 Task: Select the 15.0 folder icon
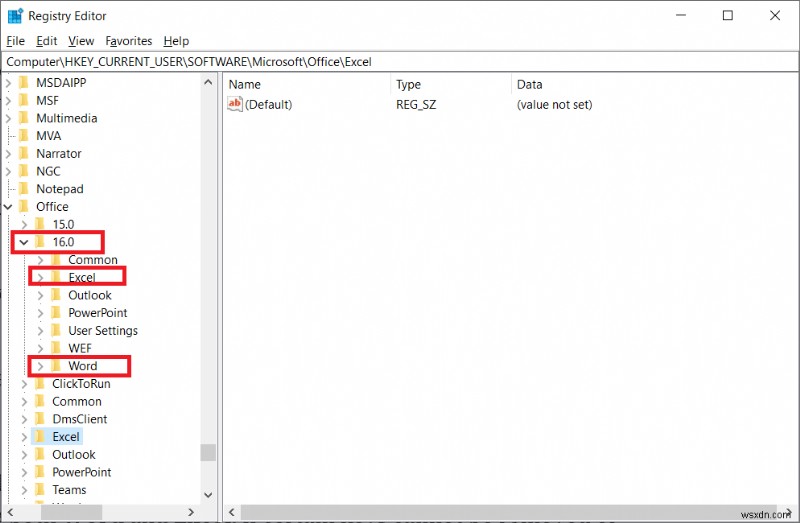pos(40,225)
